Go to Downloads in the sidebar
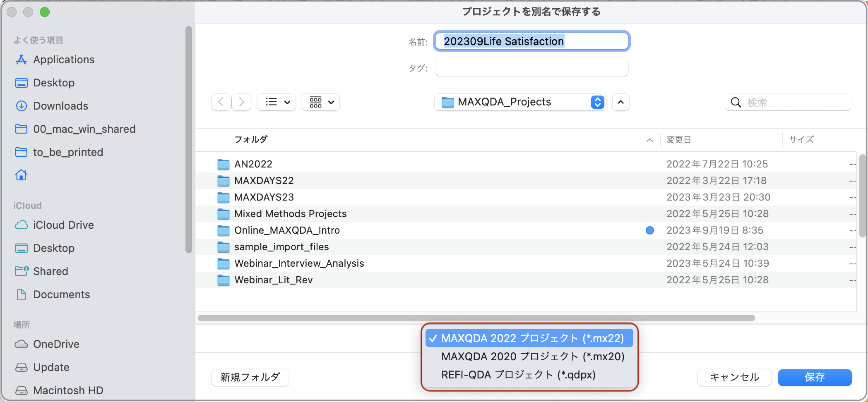Image resolution: width=868 pixels, height=402 pixels. click(60, 106)
